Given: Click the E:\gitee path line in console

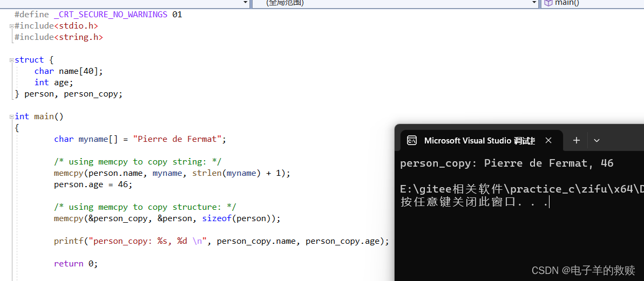Looking at the screenshot, I should click(x=521, y=189).
